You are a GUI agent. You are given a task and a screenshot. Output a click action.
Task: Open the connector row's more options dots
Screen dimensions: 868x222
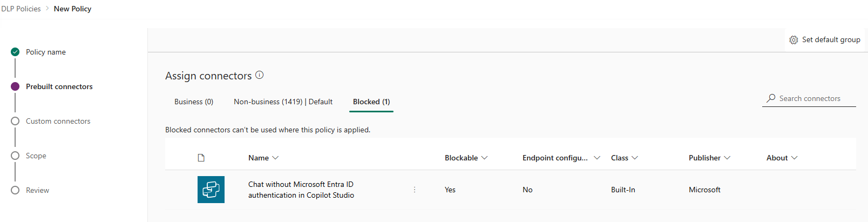point(415,190)
